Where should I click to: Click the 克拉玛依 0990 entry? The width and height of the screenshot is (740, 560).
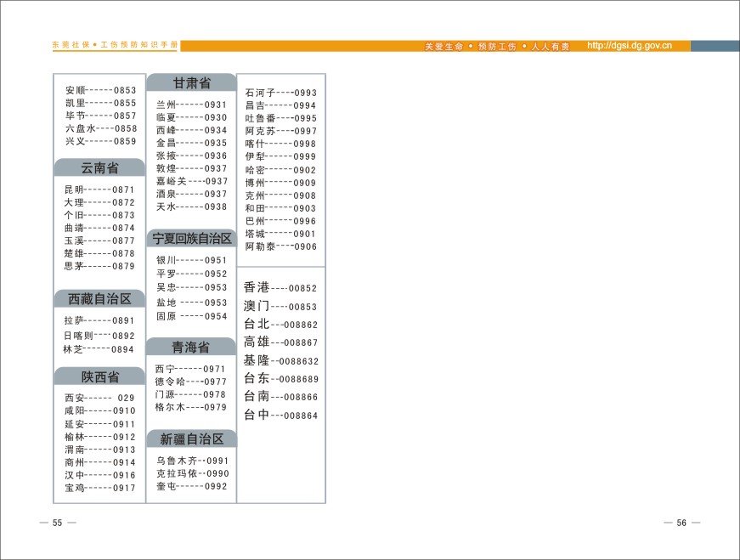click(x=193, y=473)
